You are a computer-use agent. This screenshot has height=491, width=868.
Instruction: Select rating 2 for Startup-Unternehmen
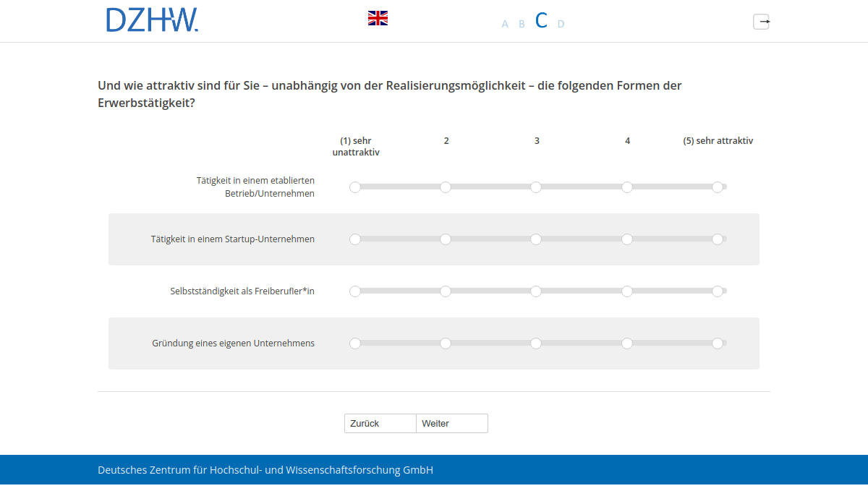point(446,239)
